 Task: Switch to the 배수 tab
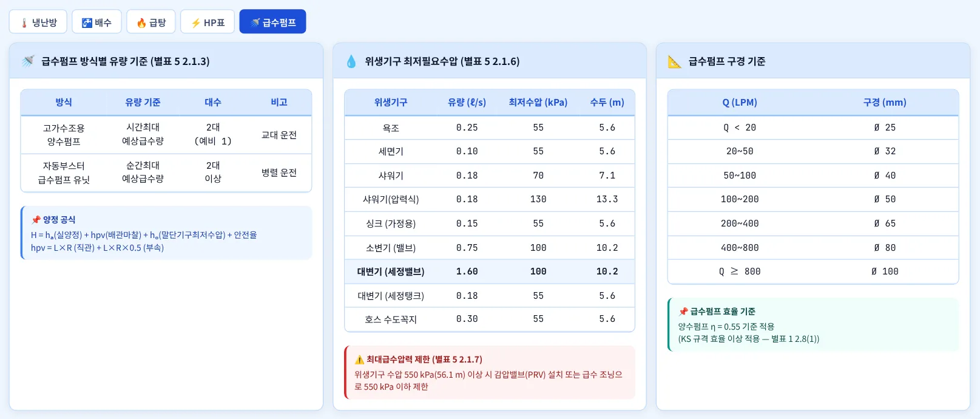(x=96, y=22)
